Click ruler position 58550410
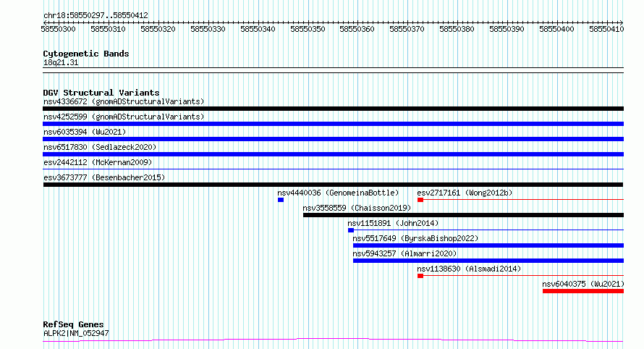Image resolution: width=644 pixels, height=349 pixels. tap(606, 29)
